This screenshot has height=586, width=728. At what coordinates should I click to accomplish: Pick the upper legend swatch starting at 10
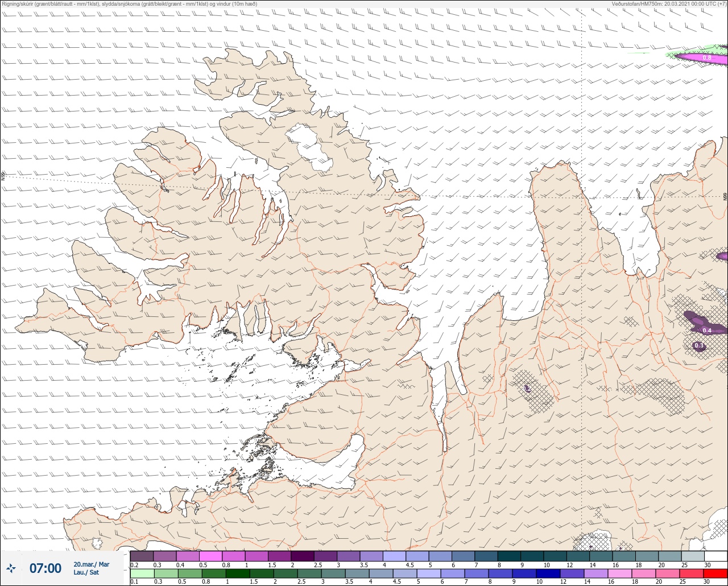pyautogui.click(x=555, y=556)
